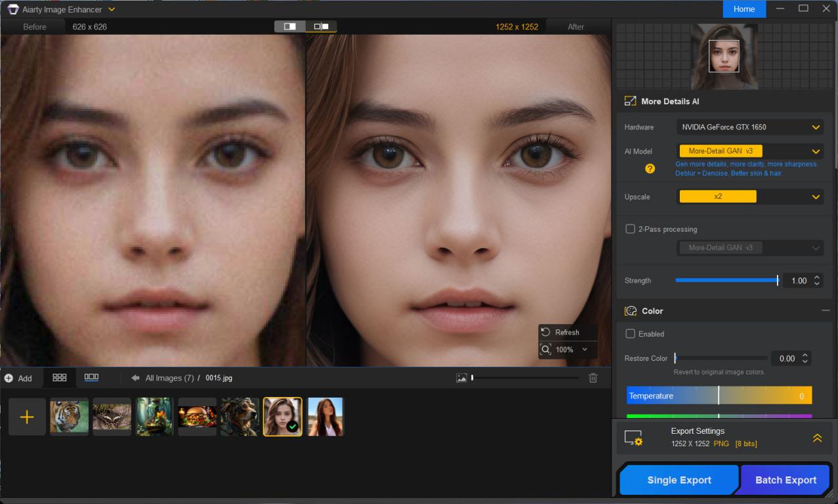Image resolution: width=838 pixels, height=504 pixels.
Task: Click the delete trash can icon
Action: click(593, 378)
